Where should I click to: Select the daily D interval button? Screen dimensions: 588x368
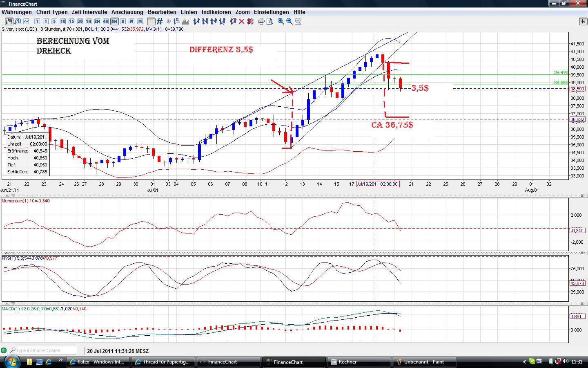pyautogui.click(x=123, y=21)
